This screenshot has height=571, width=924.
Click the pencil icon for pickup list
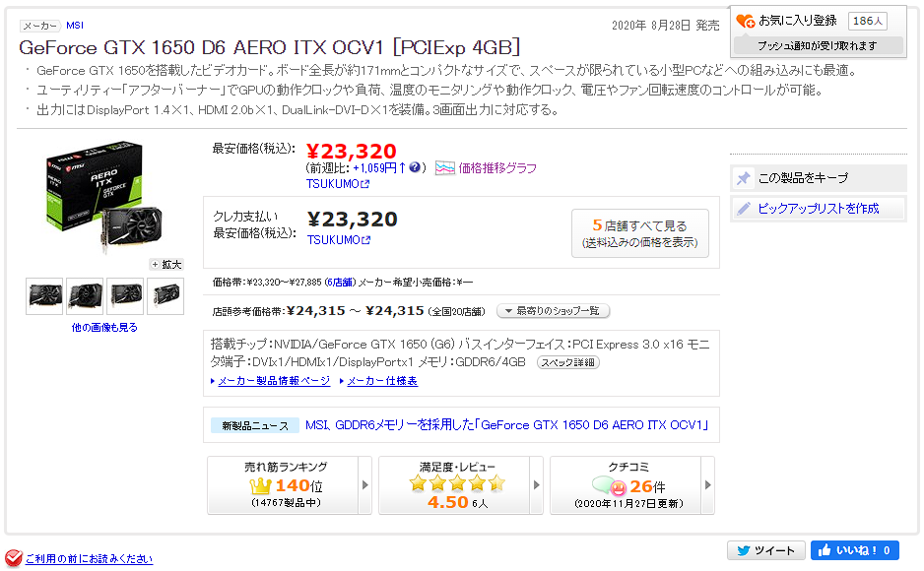(744, 209)
